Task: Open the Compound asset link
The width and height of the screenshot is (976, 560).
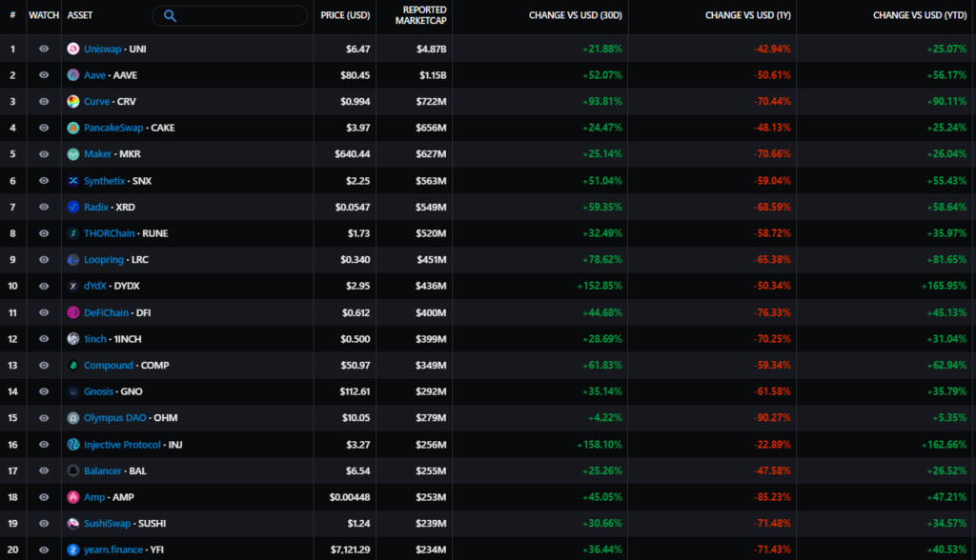Action: (108, 365)
